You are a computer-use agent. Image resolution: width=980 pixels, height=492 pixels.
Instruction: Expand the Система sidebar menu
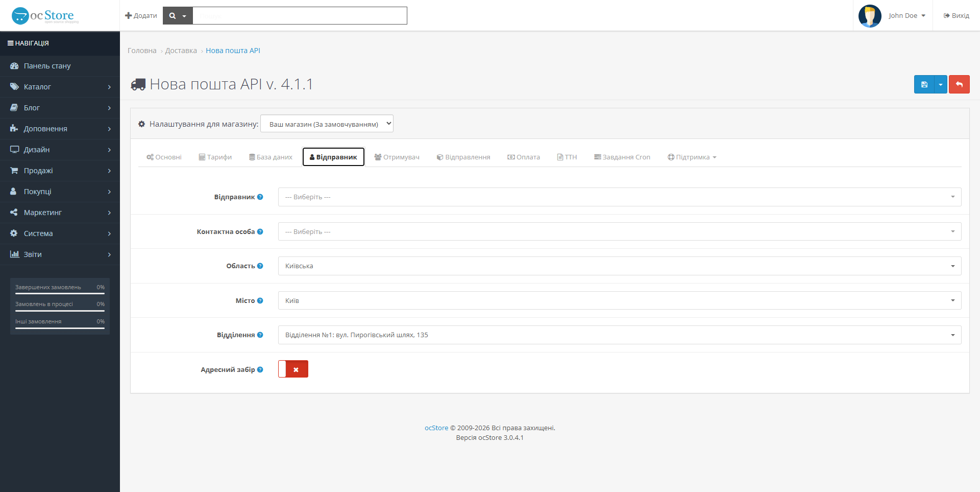(60, 233)
